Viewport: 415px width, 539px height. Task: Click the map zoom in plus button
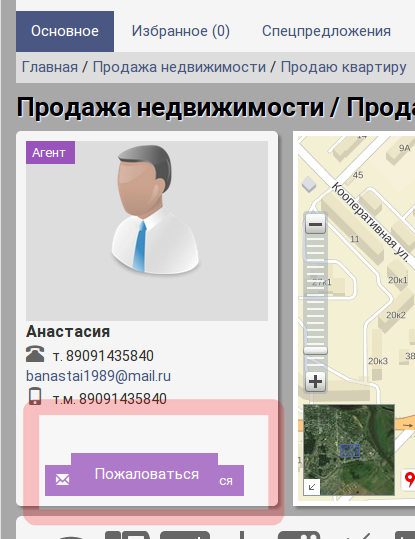tap(315, 382)
